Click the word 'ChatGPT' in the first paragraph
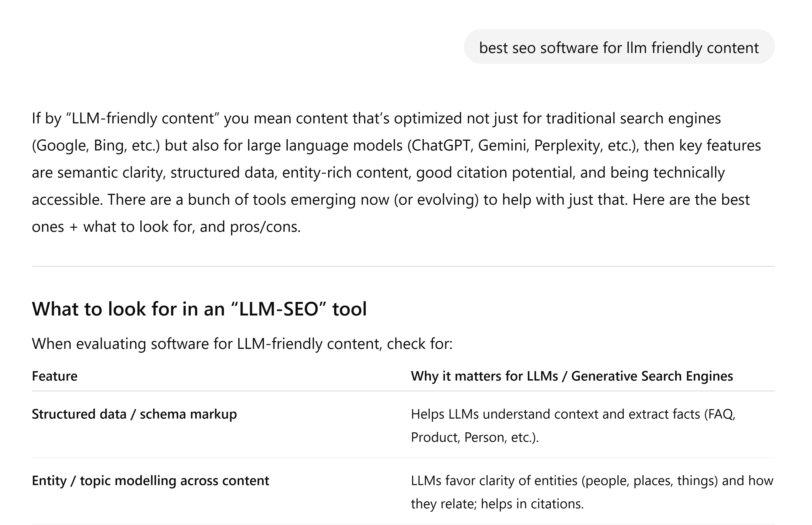The image size is (812, 525). (440, 146)
